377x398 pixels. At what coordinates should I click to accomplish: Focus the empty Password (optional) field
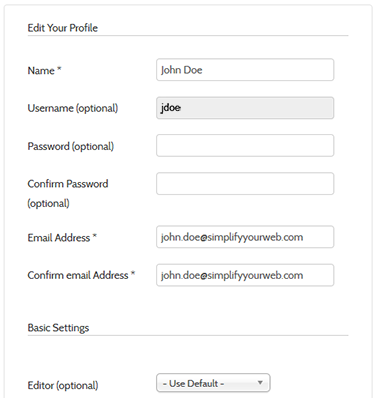pos(245,145)
